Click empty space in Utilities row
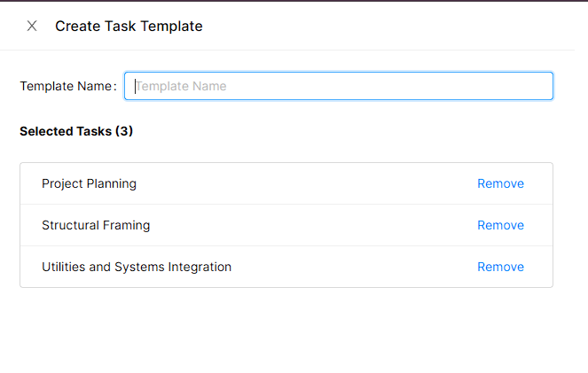The image size is (588, 373). point(355,267)
